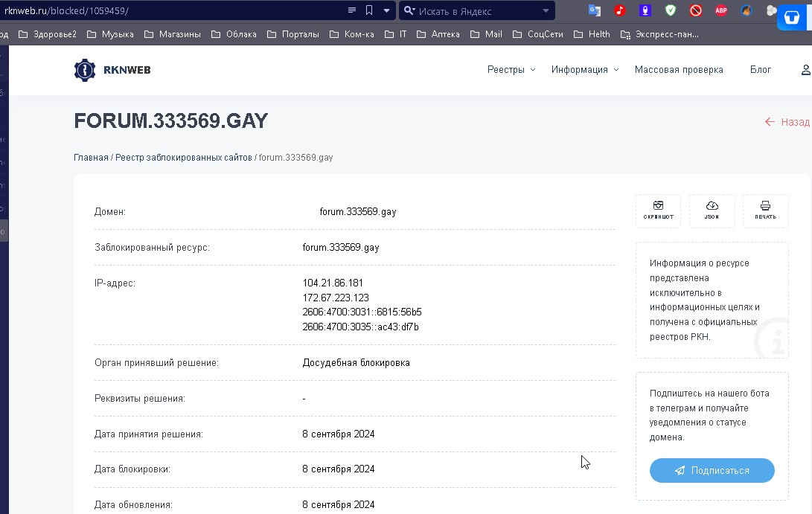
Task: Open the Google Translate extension
Action: point(595,10)
